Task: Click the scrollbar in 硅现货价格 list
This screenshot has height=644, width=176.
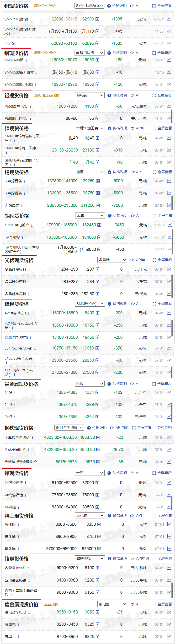Action: click(172, 328)
